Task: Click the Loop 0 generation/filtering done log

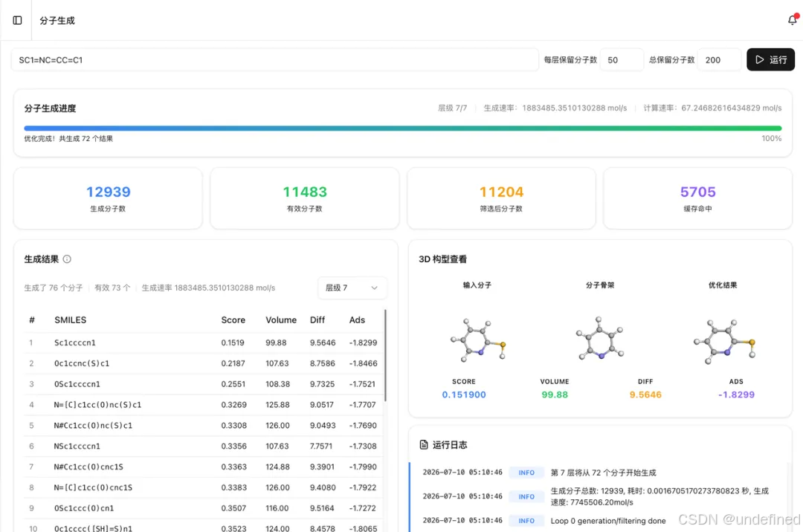Action: (608, 521)
